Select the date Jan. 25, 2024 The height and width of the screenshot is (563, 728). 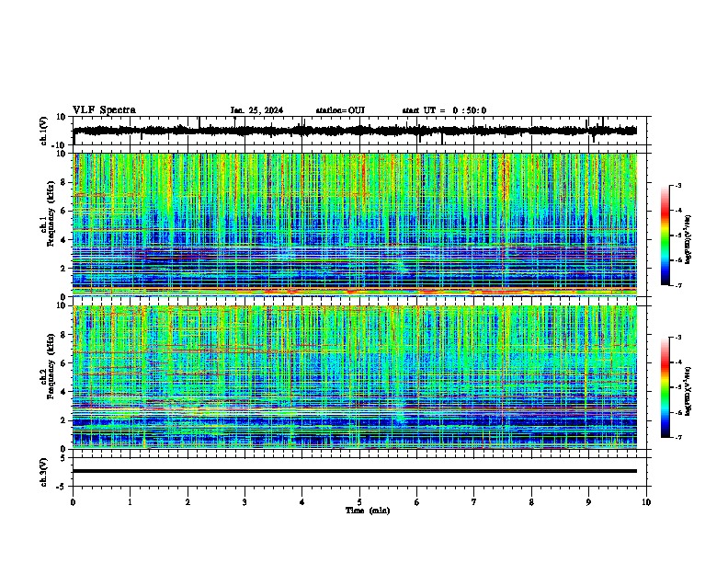click(x=256, y=110)
